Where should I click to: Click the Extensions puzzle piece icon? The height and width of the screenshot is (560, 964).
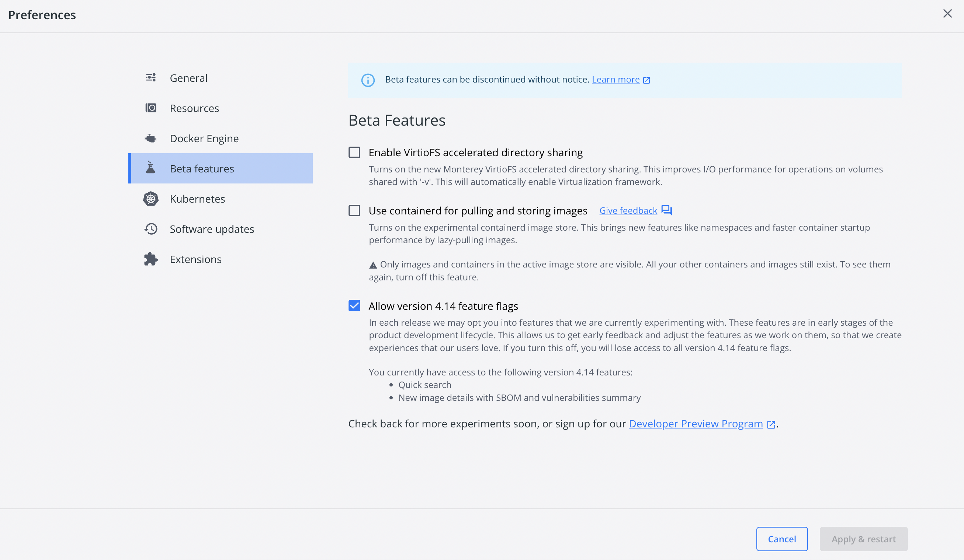coord(151,259)
